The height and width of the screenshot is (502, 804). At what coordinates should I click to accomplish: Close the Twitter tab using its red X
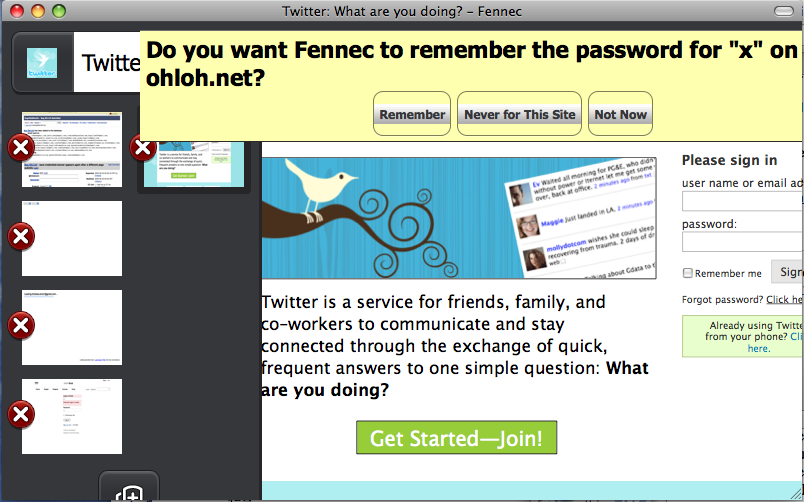click(143, 148)
